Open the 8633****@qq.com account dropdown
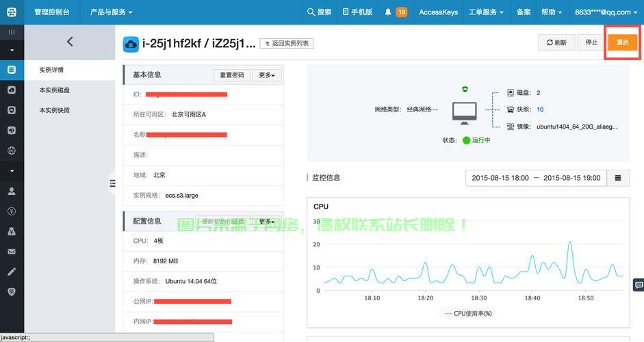Screen dimensions: 644x342 (606, 12)
